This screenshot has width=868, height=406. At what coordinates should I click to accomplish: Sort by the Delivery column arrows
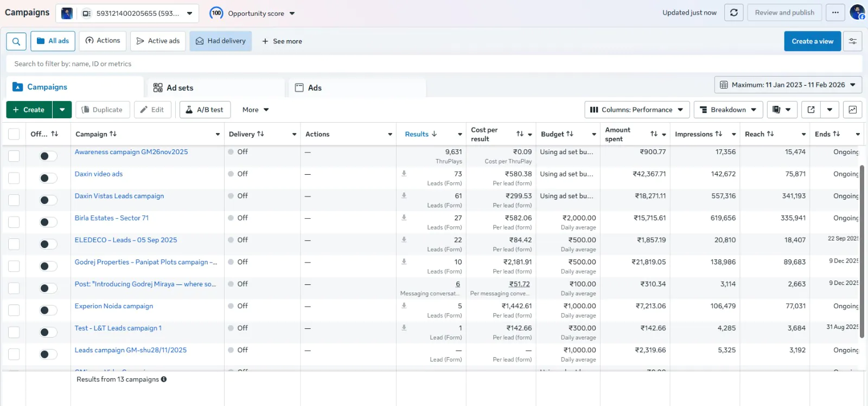[x=260, y=134]
